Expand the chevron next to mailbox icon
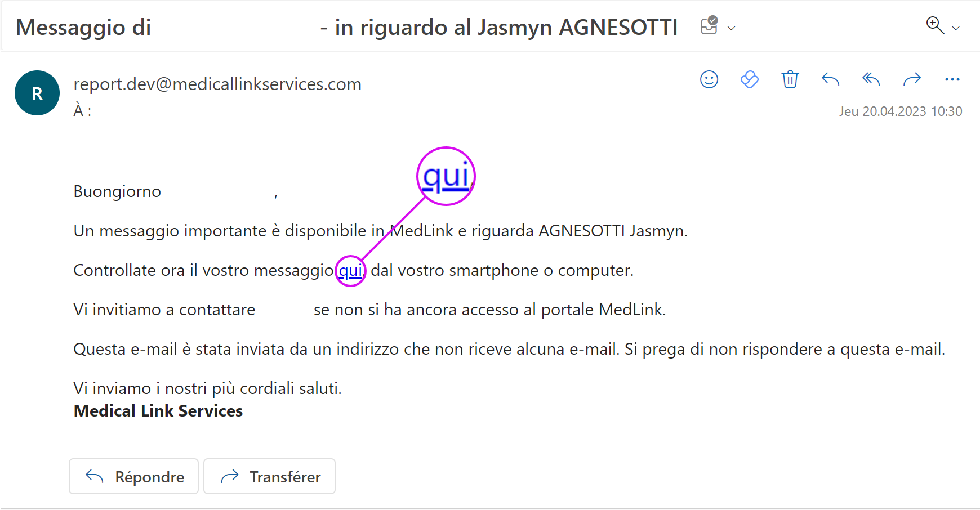The width and height of the screenshot is (980, 510). tap(732, 28)
